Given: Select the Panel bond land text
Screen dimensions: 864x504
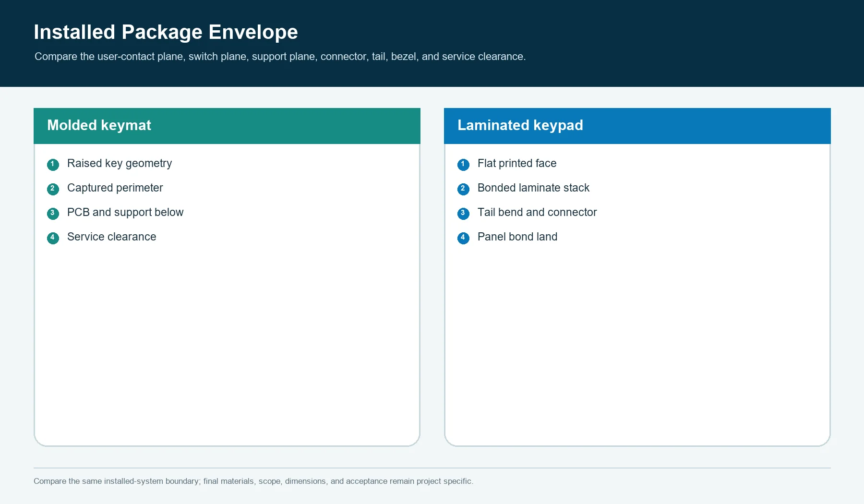Looking at the screenshot, I should (517, 237).
